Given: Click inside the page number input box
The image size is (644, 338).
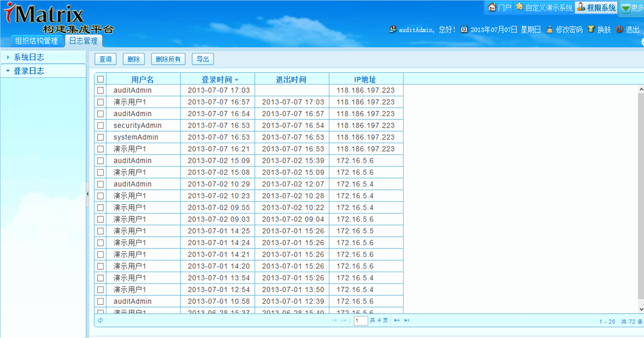Looking at the screenshot, I should 360,320.
